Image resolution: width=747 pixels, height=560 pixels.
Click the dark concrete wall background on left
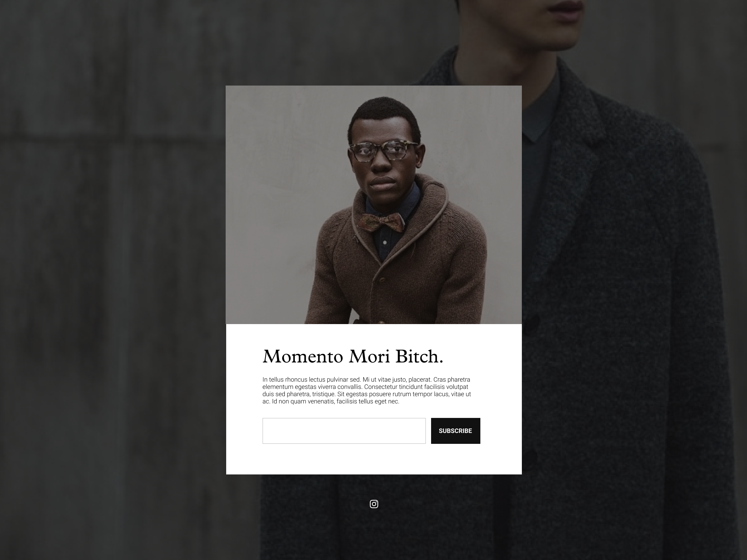click(112, 270)
